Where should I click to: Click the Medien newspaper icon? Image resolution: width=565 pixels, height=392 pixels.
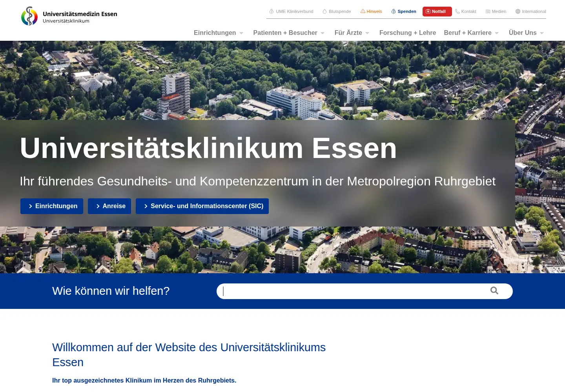488,11
